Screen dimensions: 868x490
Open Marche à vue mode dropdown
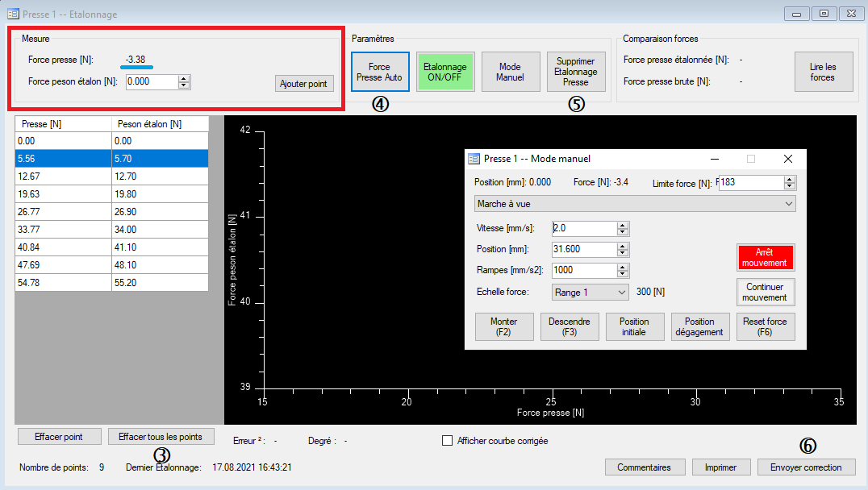[635, 204]
